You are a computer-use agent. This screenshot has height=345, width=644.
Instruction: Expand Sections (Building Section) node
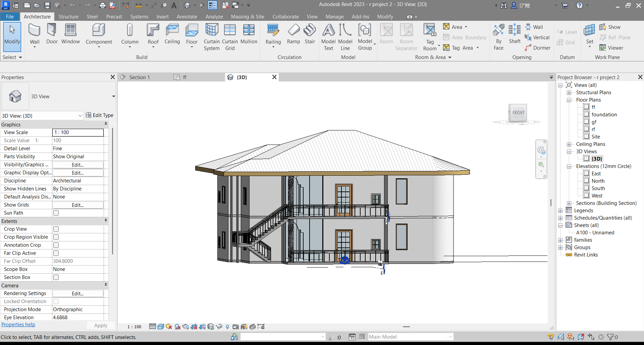click(569, 203)
